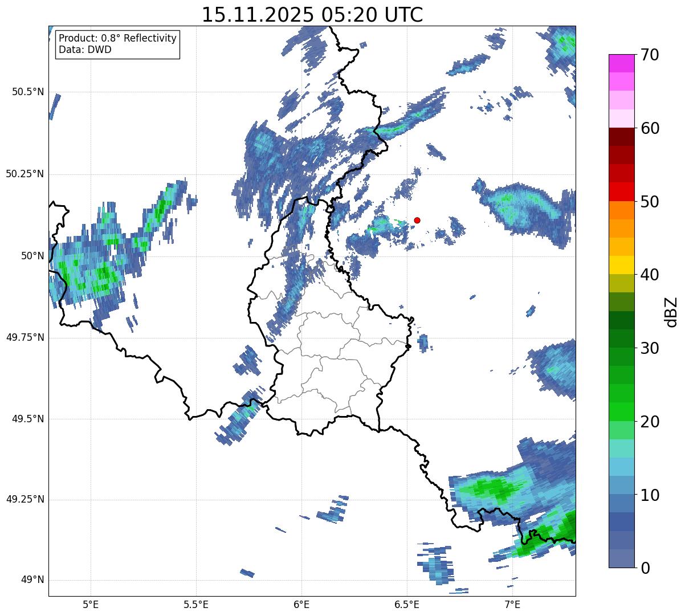Click the 'Product: 0.8° Reflectivity' label
Screen dimensions: 685x616
click(118, 38)
